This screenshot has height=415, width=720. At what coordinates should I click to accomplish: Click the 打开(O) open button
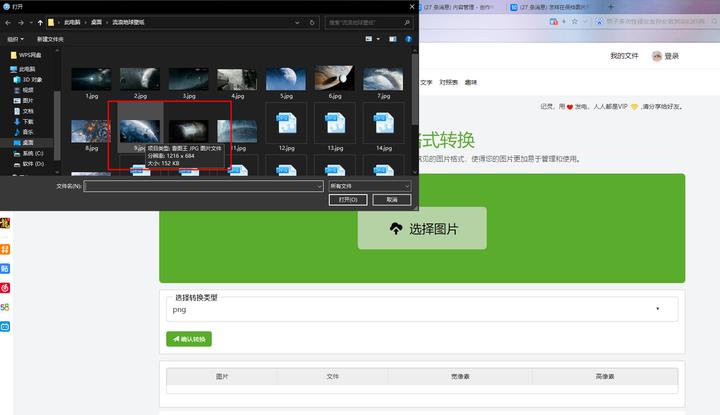coord(348,200)
